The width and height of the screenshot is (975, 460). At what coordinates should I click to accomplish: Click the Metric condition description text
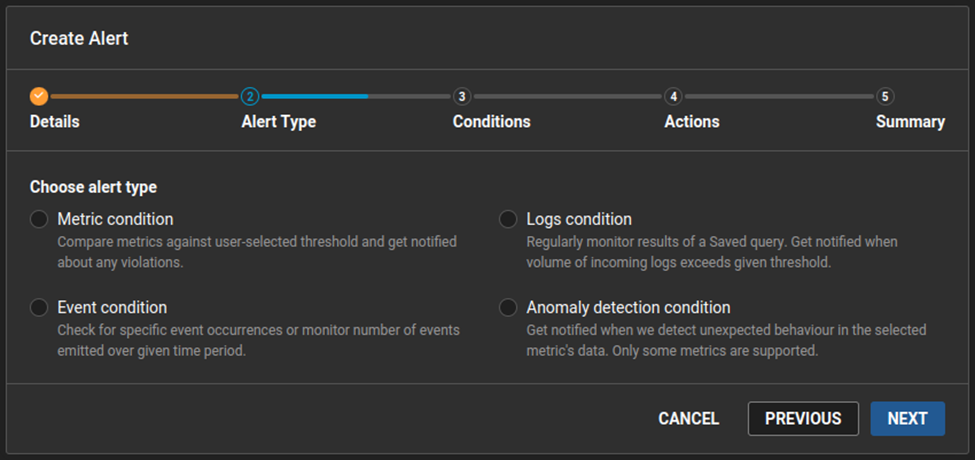[x=257, y=250]
